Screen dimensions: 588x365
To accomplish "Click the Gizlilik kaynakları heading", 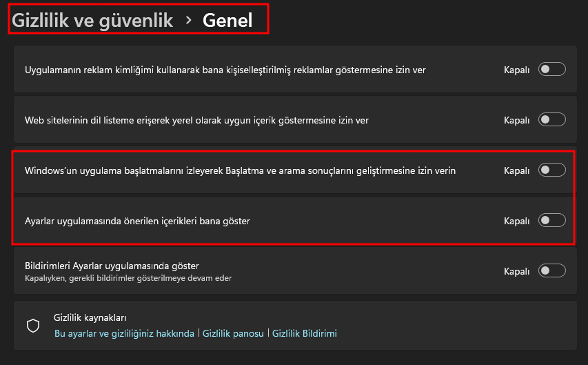I will [x=90, y=317].
